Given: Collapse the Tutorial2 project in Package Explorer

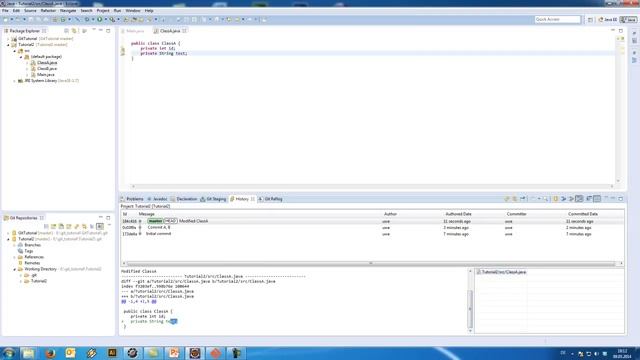Looking at the screenshot, I should pos(8,45).
